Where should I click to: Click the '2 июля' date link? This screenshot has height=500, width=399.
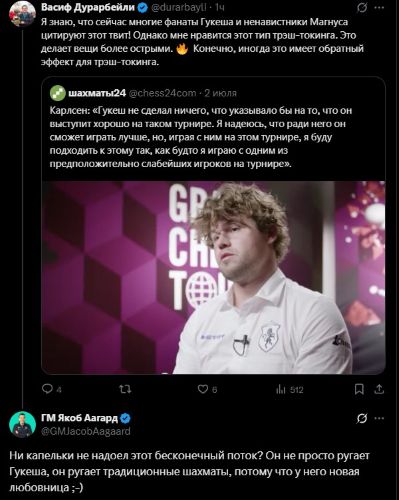220,93
